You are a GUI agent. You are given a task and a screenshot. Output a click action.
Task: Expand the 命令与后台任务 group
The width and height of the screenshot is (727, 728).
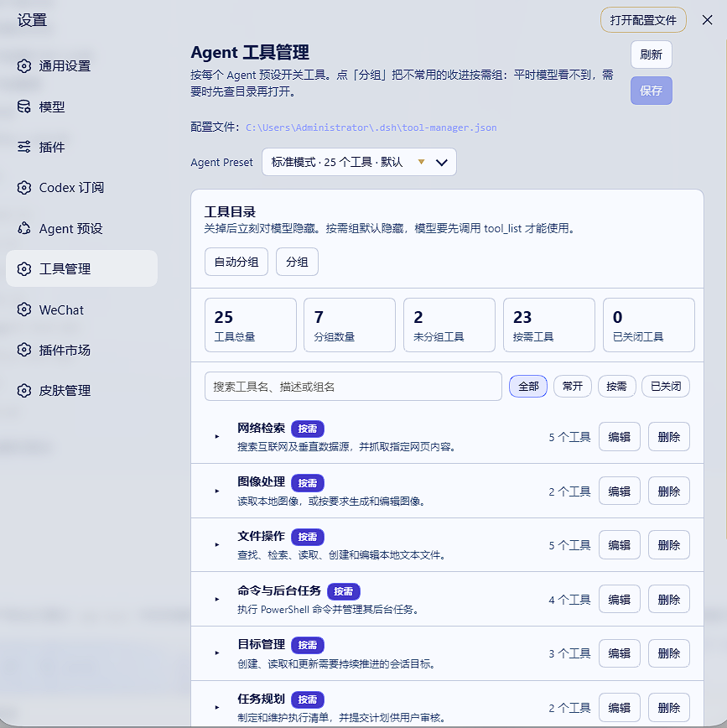[x=217, y=599]
